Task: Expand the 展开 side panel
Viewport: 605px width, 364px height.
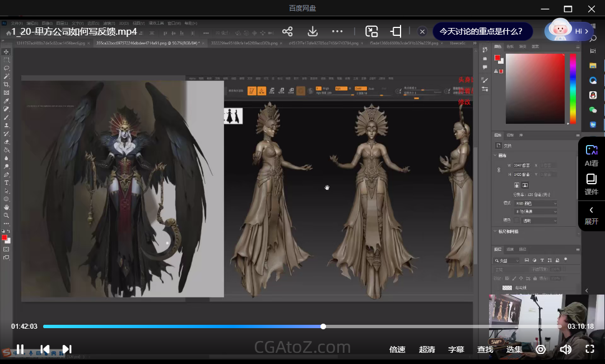Action: coord(591,215)
